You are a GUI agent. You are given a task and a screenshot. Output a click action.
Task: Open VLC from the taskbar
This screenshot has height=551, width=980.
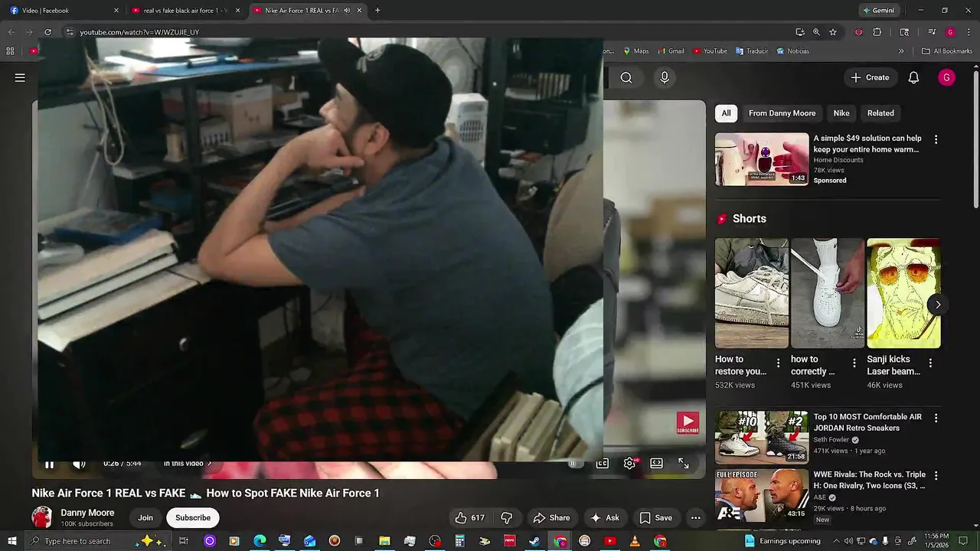click(634, 541)
